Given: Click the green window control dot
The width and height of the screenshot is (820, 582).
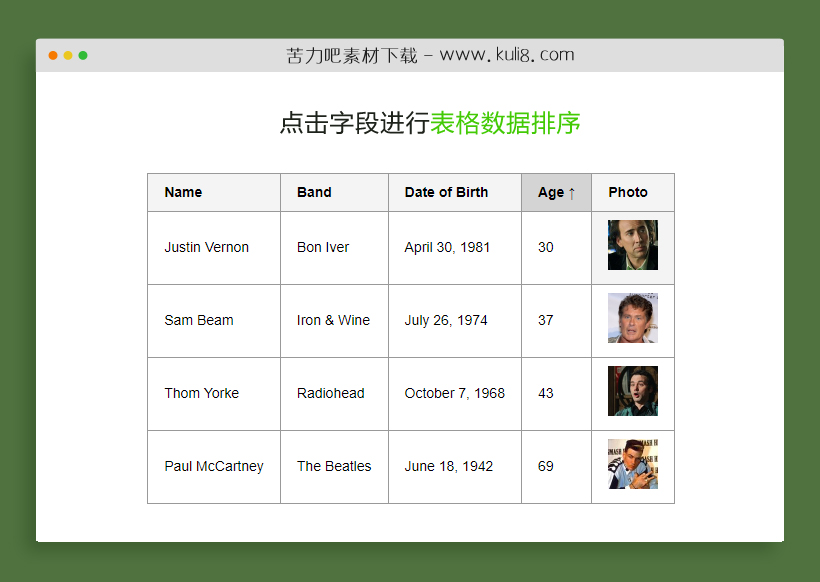Looking at the screenshot, I should click(83, 57).
